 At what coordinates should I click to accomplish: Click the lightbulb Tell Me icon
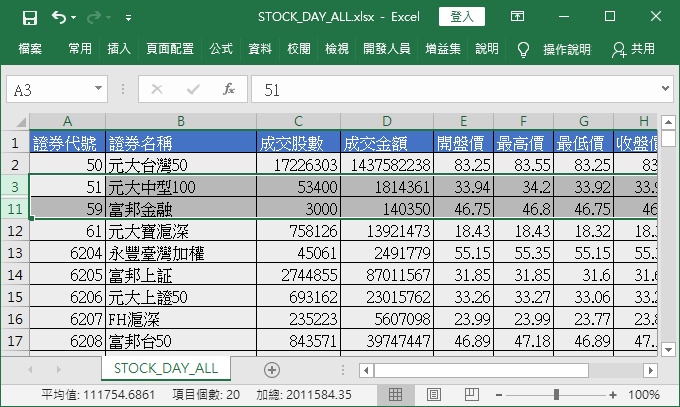523,49
